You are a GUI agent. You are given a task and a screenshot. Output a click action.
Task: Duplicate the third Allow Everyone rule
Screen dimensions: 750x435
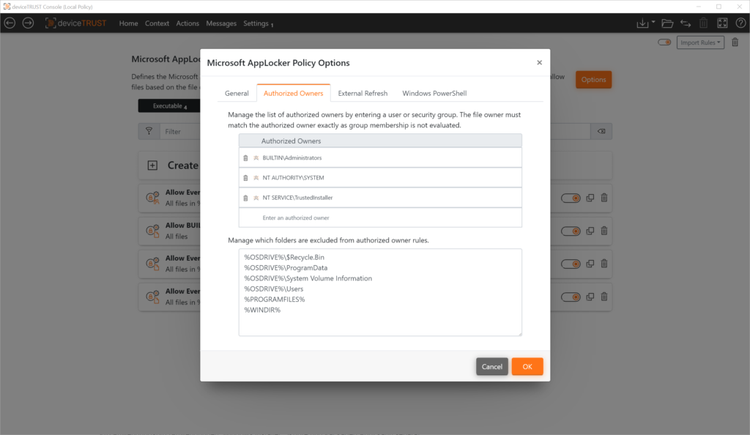click(590, 264)
